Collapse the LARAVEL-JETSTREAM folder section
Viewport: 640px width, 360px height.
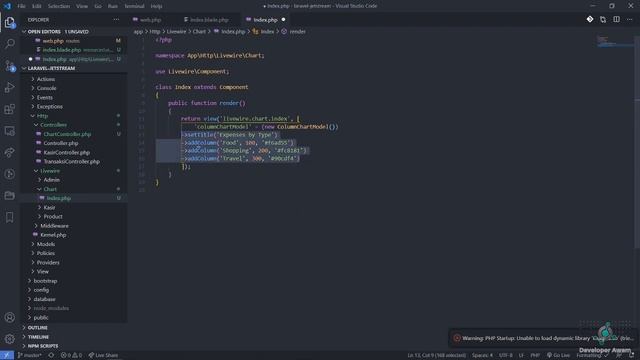pos(24,68)
